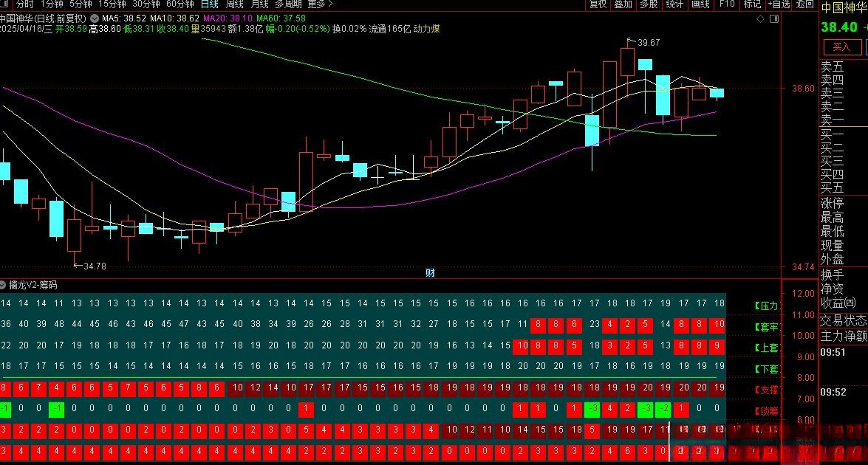Open the 擒龙V2-筹码 indicator dropdown circle
This screenshot has height=465, width=868.
[x=4, y=285]
